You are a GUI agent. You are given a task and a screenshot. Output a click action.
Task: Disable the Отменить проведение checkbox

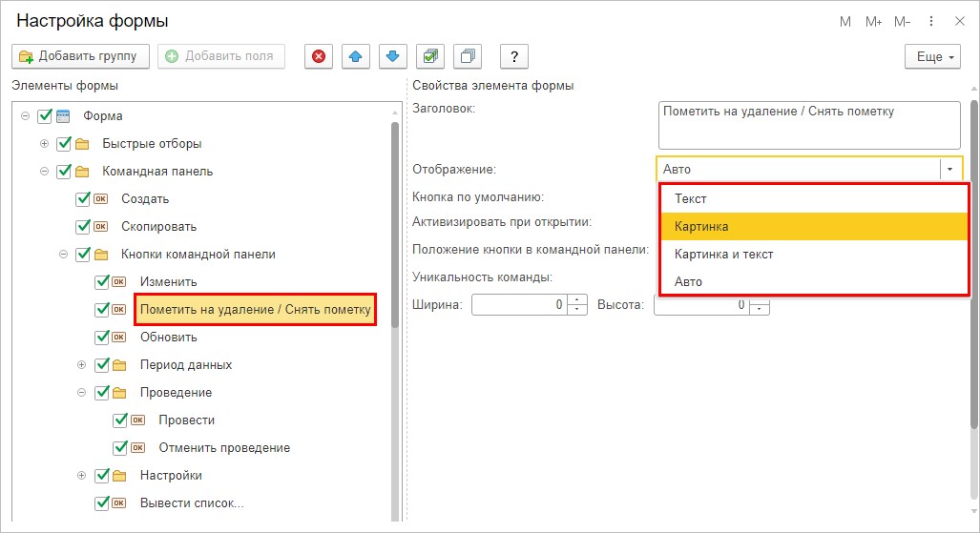click(120, 447)
